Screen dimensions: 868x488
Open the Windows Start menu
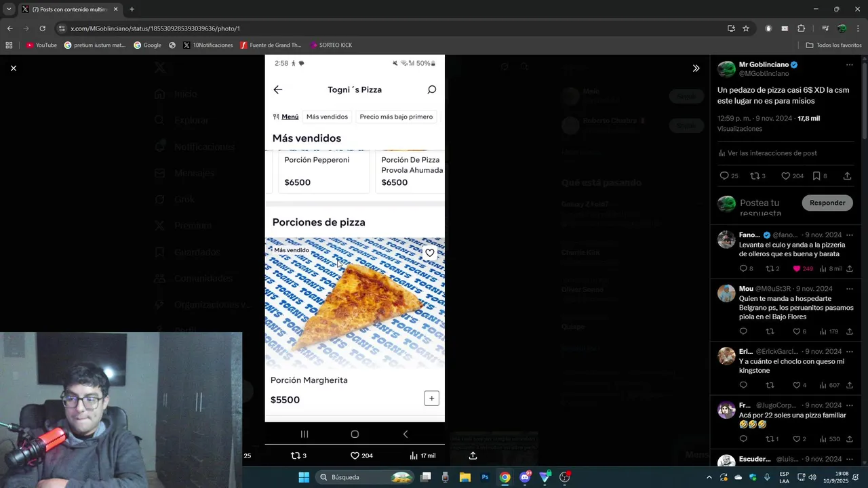(x=304, y=477)
